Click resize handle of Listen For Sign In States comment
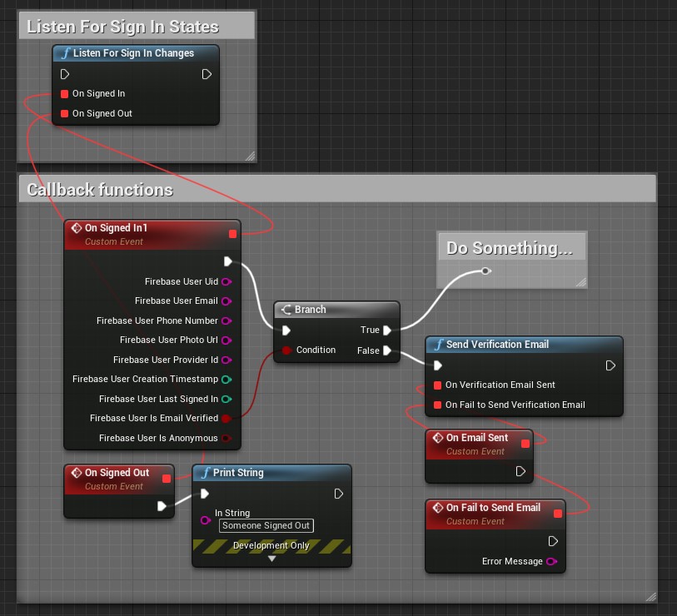Screen dimensions: 677x616 click(251, 156)
